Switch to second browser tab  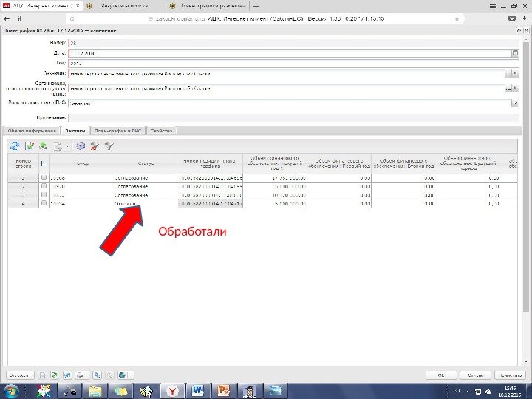tap(124, 6)
